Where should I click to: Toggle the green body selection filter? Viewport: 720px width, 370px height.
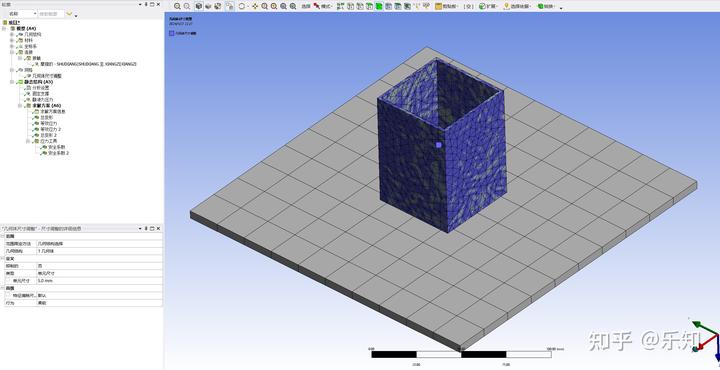coord(379,6)
